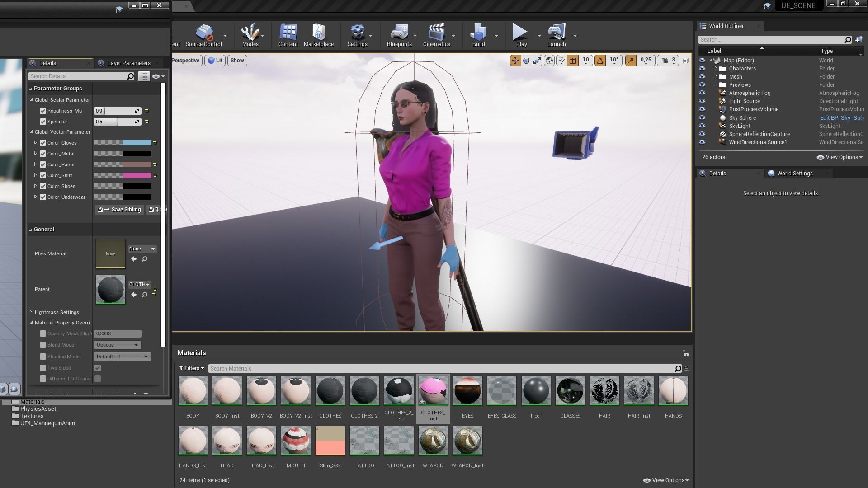Expand the Previews folder in outliner

coord(716,85)
